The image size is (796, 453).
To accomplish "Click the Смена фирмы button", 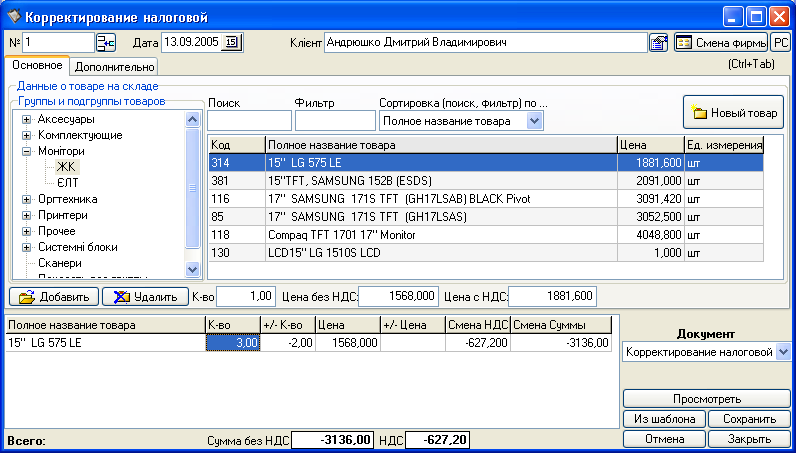I will tap(719, 42).
